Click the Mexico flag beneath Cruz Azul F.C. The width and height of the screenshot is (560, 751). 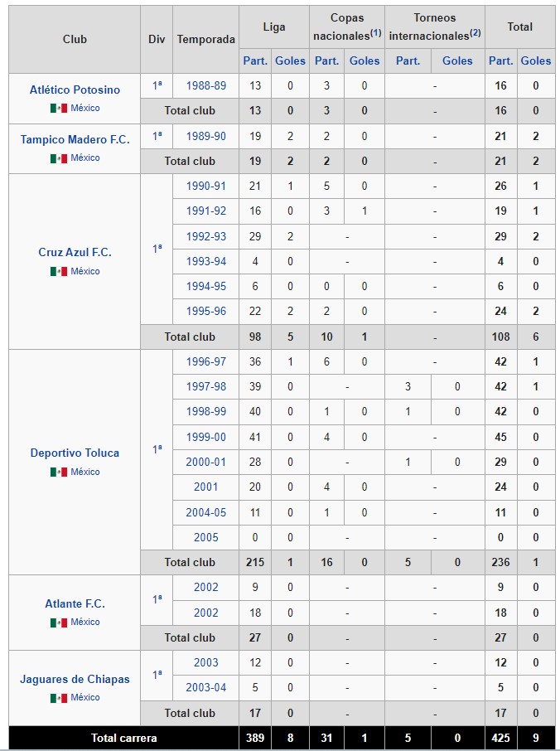click(x=58, y=272)
